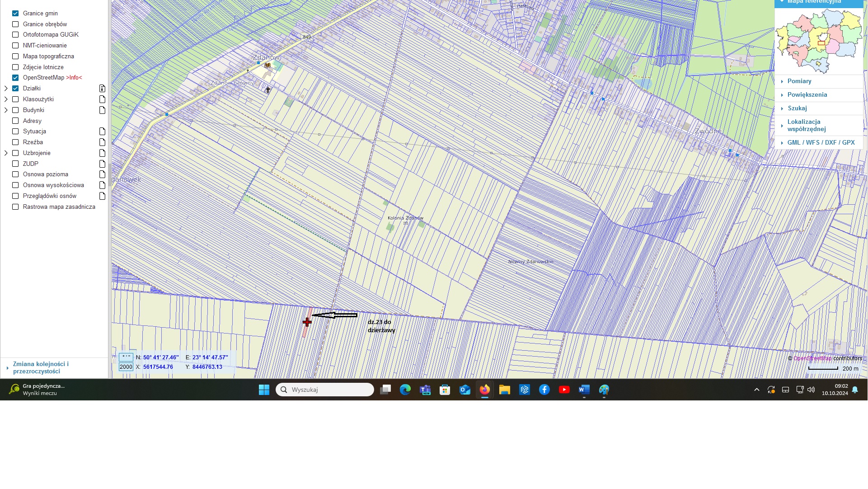Enable Granice obrębów layer checkbox
This screenshot has width=868, height=489.
click(x=15, y=24)
